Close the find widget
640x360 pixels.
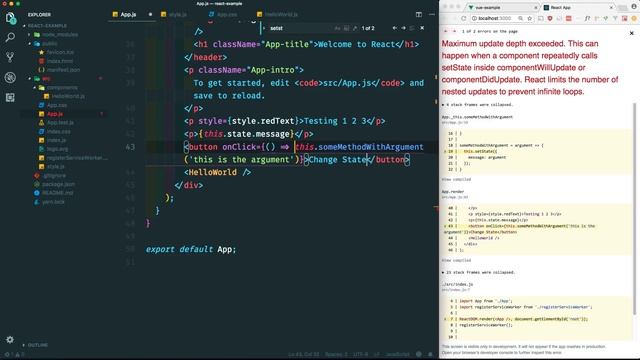422,28
